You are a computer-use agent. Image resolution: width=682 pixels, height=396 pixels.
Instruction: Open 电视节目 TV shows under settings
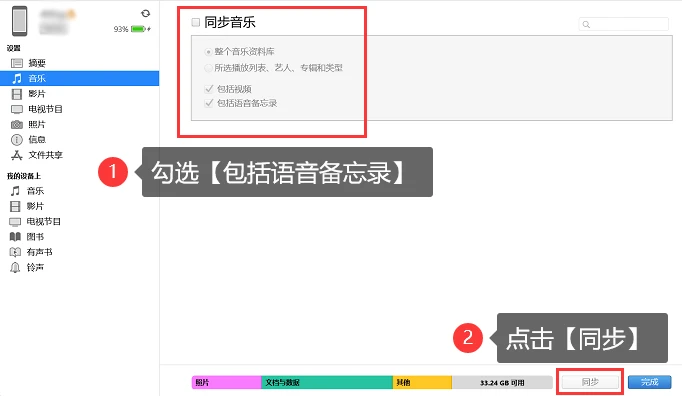[37, 109]
